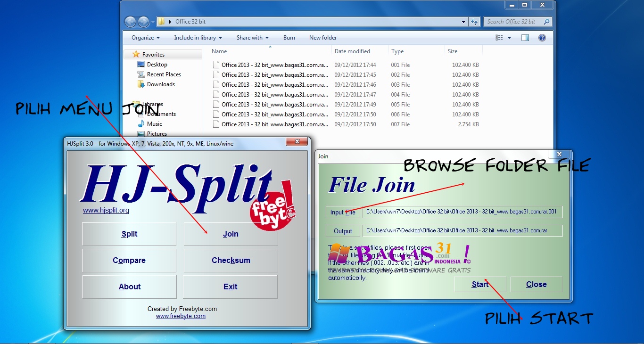
Task: Select Music library in navigation pane
Action: pos(155,124)
